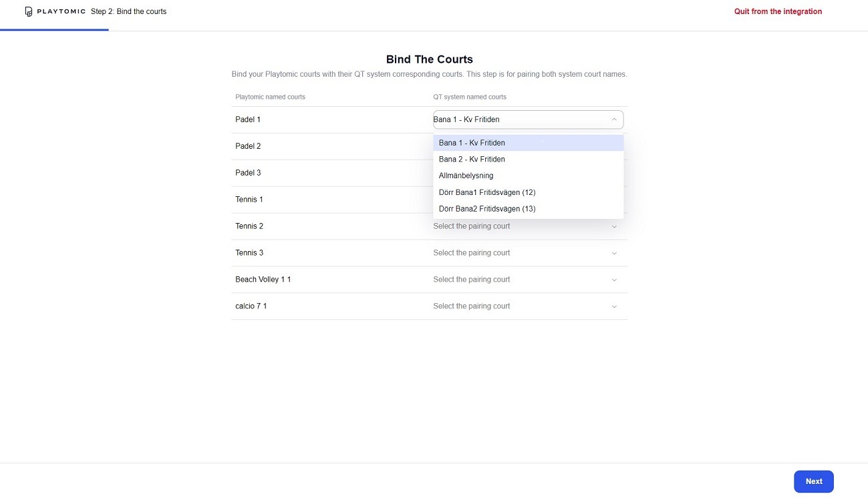Click the chevron beside Tennis 3 selector

pyautogui.click(x=614, y=252)
